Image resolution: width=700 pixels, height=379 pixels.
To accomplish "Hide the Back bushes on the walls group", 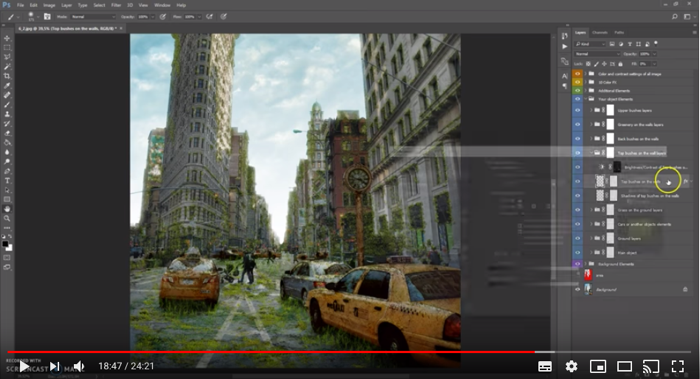I will pos(578,139).
